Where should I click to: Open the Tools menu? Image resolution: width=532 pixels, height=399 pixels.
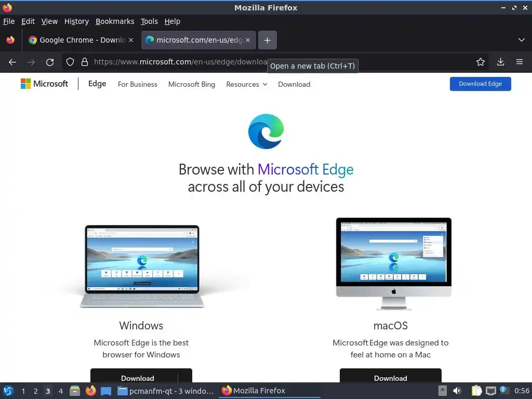(149, 21)
